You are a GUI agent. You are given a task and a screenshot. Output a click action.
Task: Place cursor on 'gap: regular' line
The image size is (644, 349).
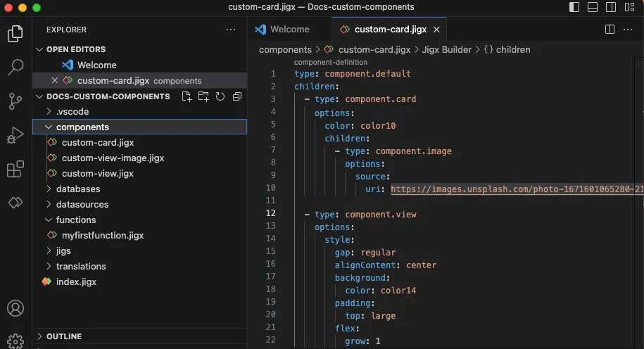[365, 253]
